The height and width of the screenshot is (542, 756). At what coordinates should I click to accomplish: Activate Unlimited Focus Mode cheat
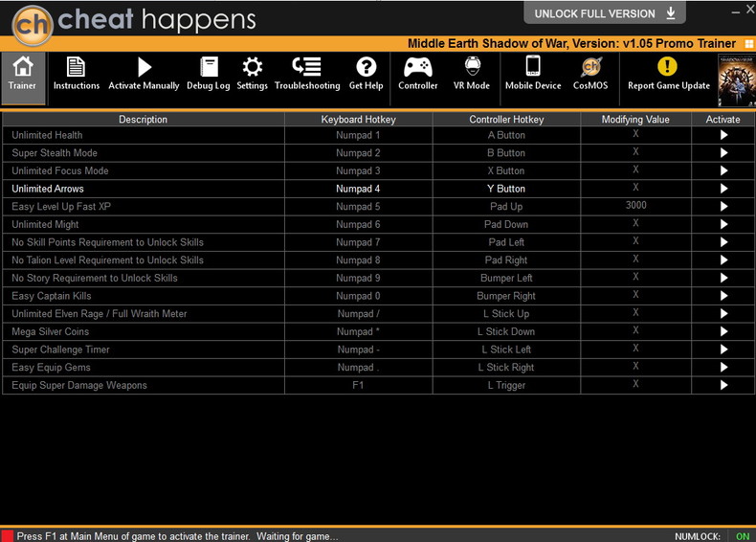click(723, 170)
